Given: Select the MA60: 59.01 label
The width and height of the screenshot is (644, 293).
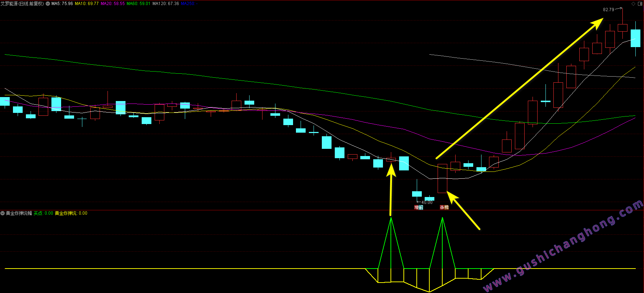Looking at the screenshot, I should [x=138, y=4].
